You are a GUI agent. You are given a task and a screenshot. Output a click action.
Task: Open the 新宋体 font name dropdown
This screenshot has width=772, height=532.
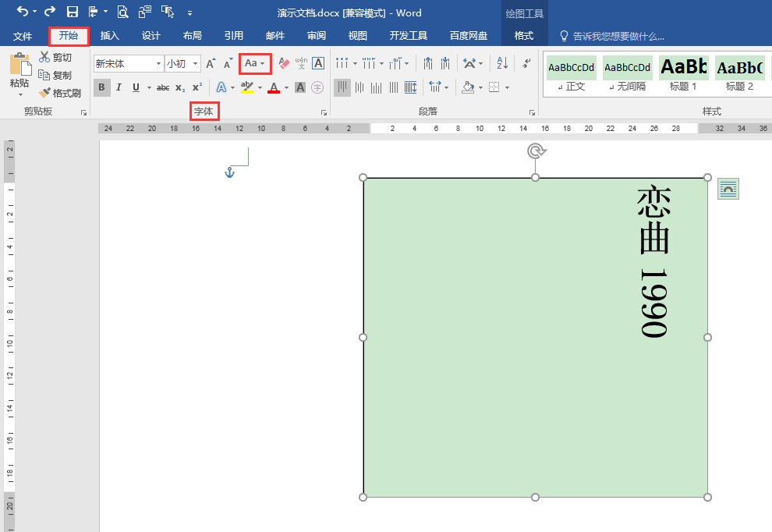(x=158, y=63)
